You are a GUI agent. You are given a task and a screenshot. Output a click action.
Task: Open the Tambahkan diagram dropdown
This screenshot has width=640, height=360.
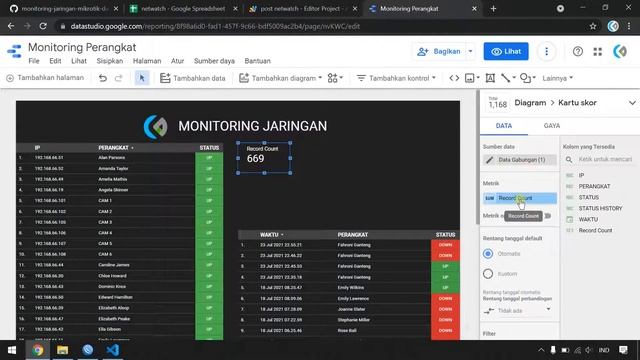point(280,78)
